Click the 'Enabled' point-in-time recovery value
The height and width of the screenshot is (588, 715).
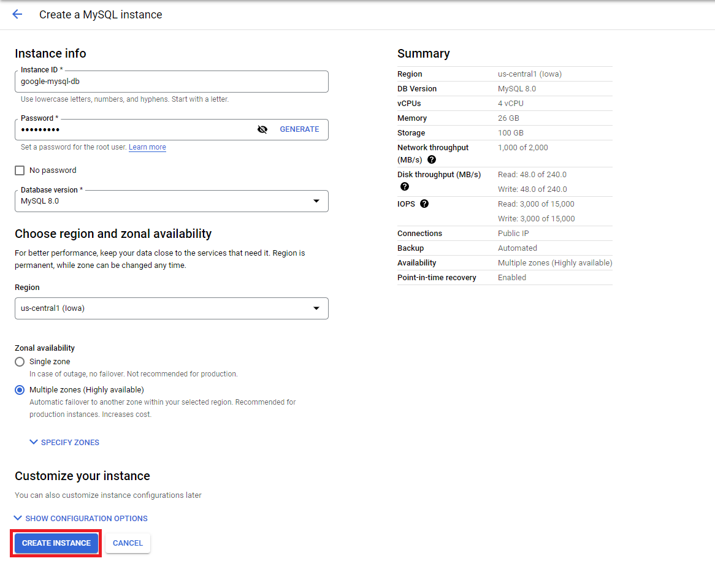tap(511, 278)
